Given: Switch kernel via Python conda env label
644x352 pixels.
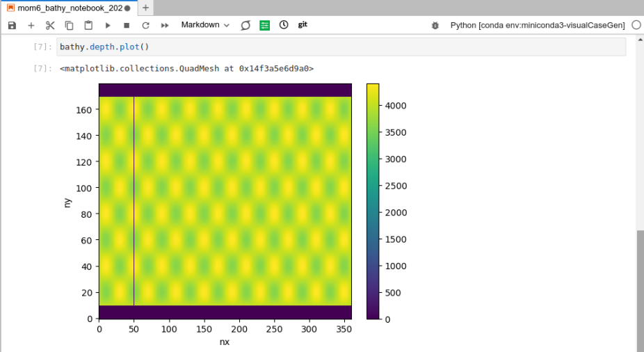Looking at the screenshot, I should pos(538,25).
